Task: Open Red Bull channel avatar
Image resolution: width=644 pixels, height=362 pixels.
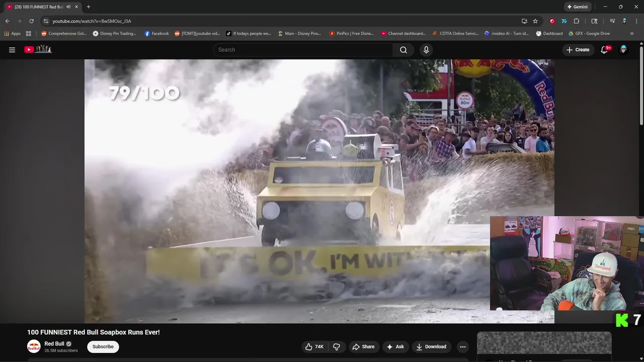Action: click(34, 346)
